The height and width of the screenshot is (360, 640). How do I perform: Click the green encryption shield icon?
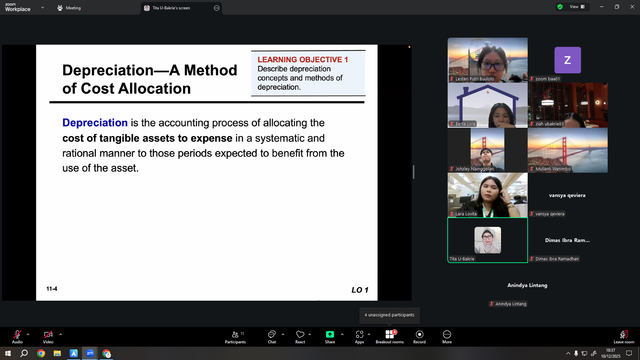[x=560, y=7]
